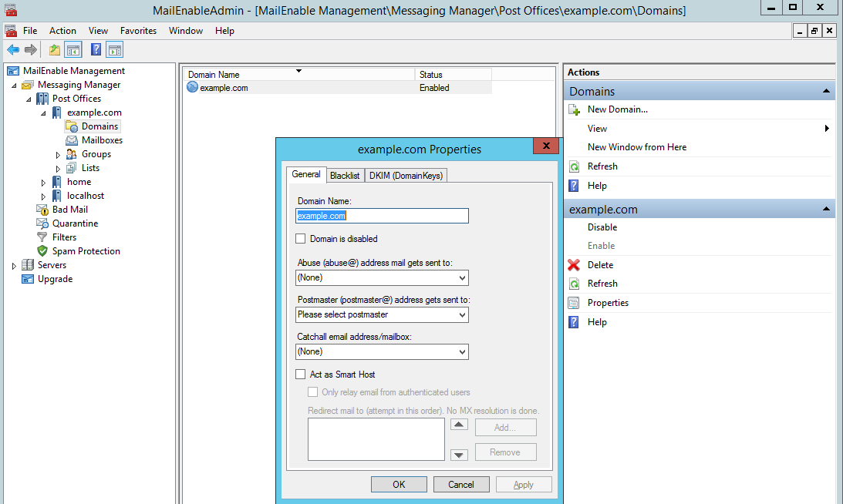
Task: Expand the Servers tree node
Action: [14, 266]
